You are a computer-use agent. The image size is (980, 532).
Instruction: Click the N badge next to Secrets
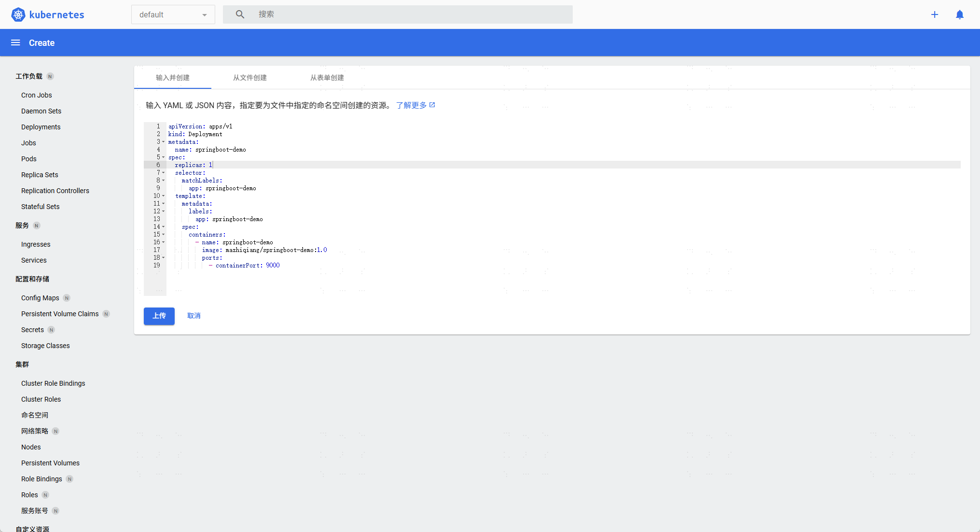(x=51, y=330)
